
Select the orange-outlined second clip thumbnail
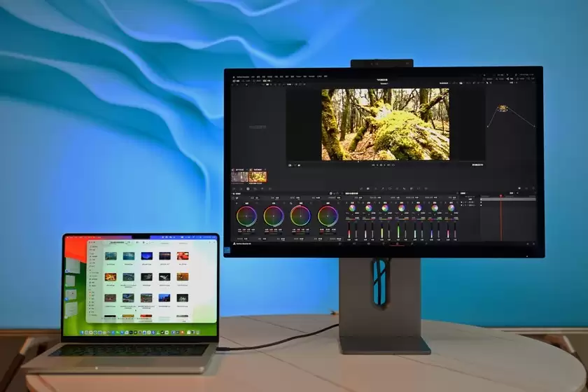click(258, 176)
